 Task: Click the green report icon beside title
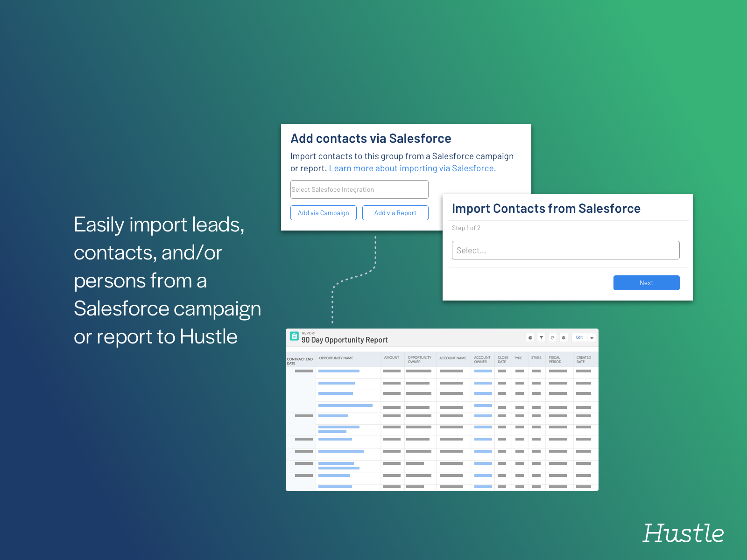coord(294,336)
